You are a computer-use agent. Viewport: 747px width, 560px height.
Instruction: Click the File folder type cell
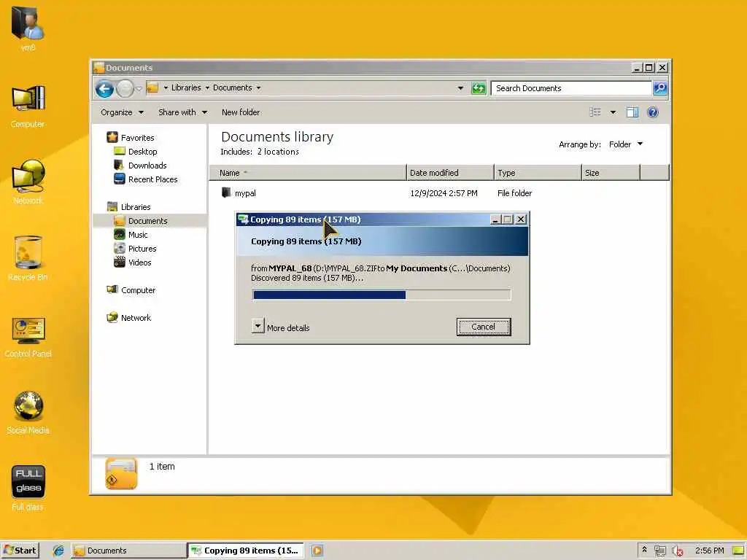[x=514, y=192]
